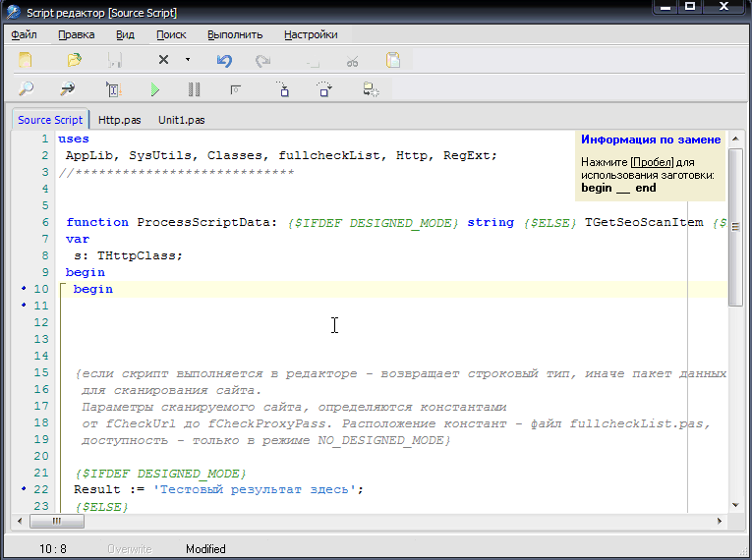Click the black X delete icon

pos(163,60)
